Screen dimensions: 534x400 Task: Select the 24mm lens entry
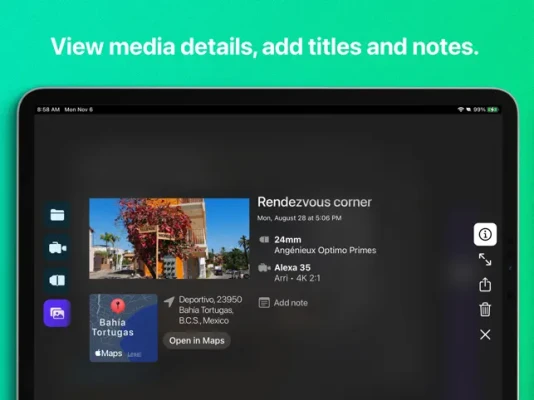317,245
